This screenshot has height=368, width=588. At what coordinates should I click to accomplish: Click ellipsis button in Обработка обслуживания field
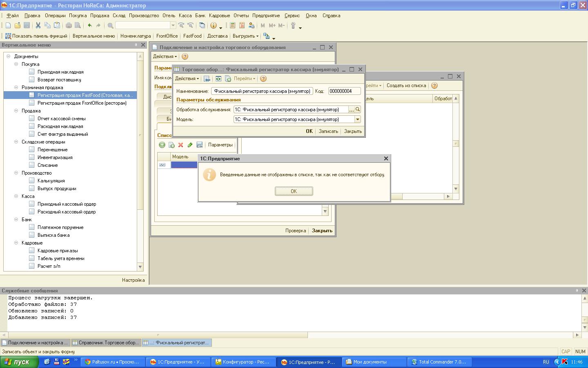click(x=351, y=110)
